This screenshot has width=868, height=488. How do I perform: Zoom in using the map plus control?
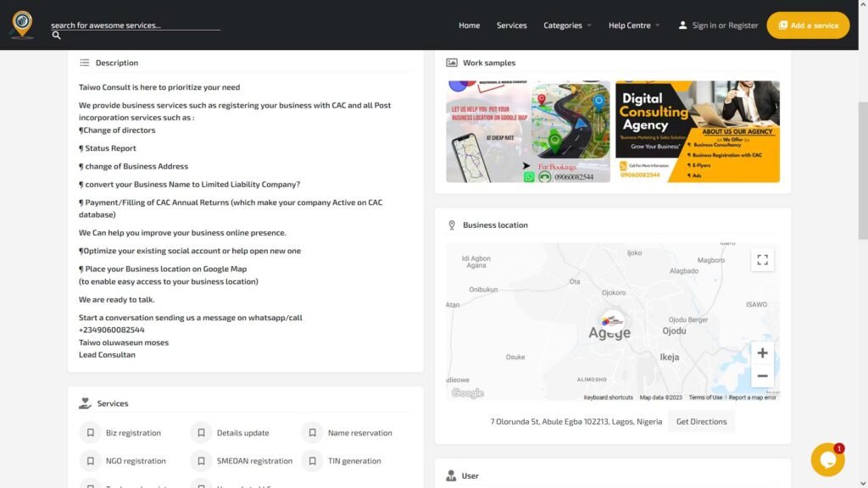click(761, 352)
